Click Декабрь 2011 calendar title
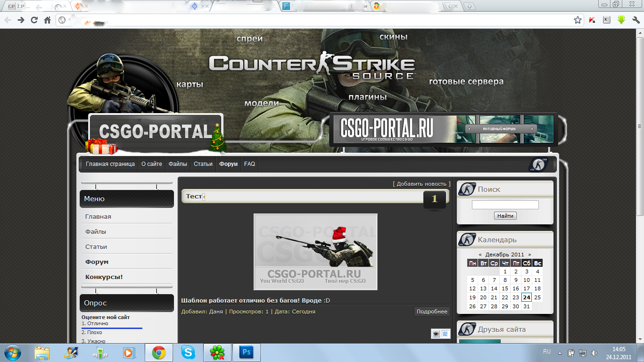This screenshot has height=362, width=644. [x=504, y=255]
